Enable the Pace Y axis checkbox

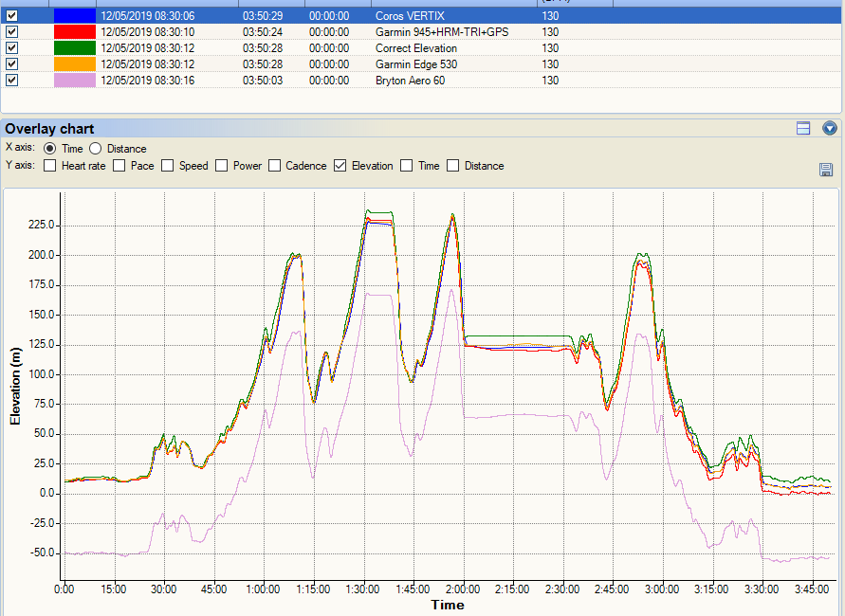[119, 166]
